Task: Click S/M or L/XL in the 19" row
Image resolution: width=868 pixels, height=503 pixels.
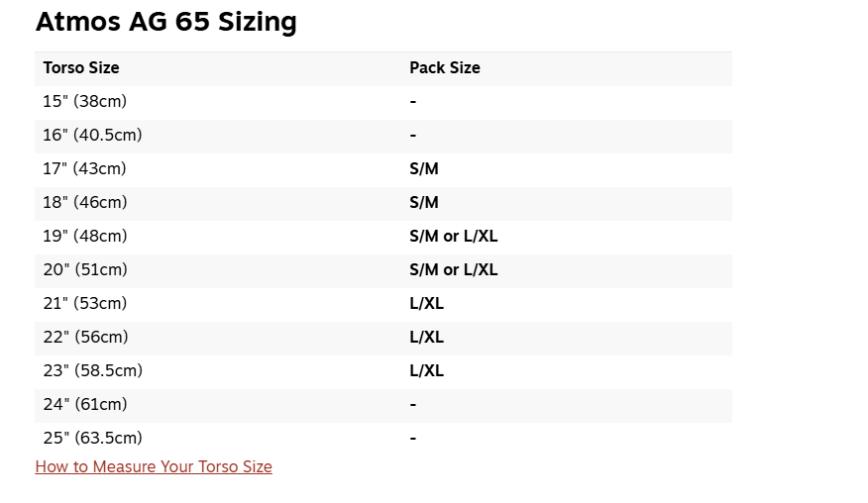Action: 454,236
